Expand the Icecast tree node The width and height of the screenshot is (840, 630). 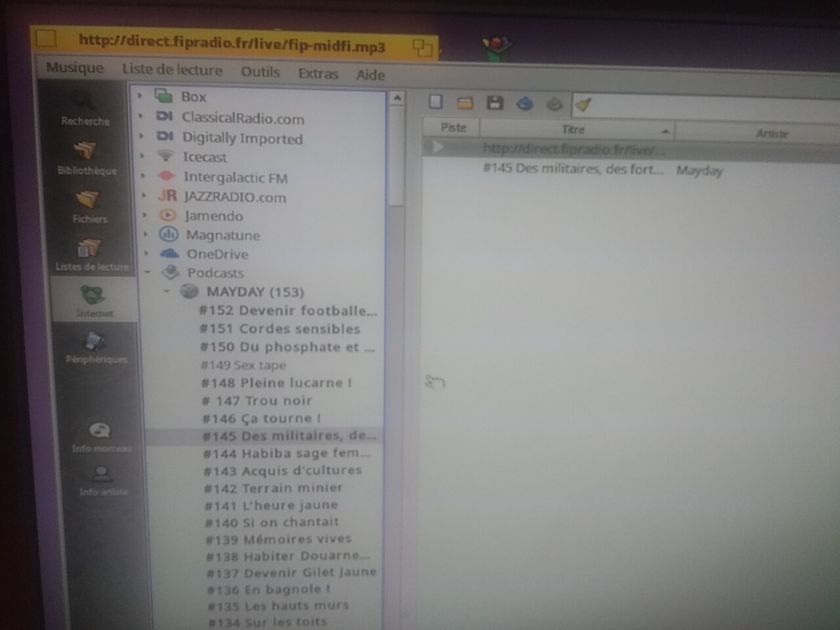142,156
